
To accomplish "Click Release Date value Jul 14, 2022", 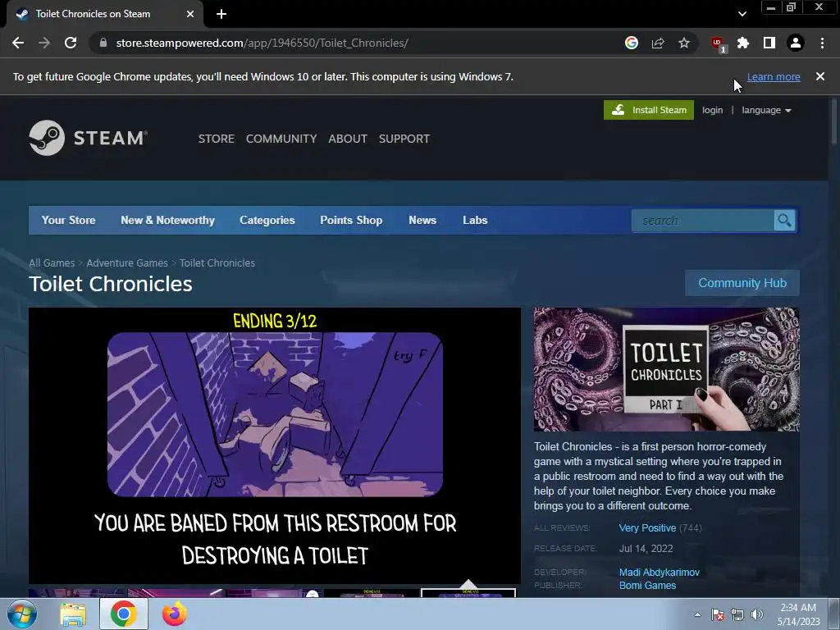I will click(646, 549).
